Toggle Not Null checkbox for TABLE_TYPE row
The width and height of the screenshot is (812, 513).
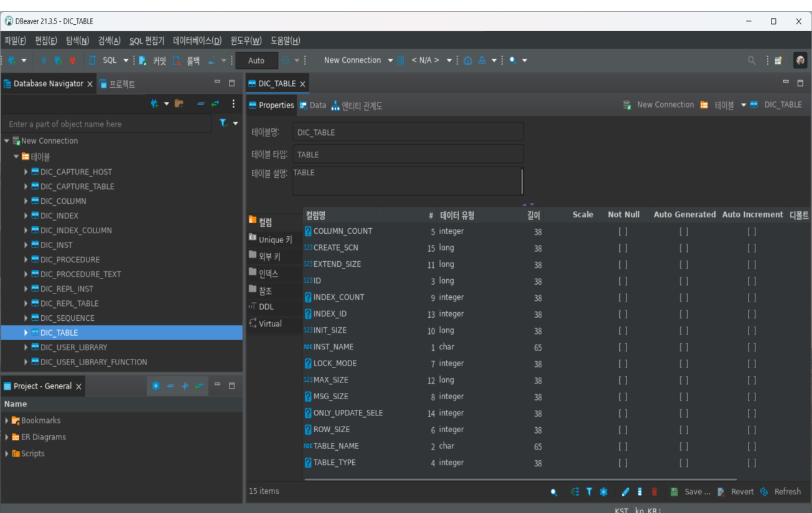click(623, 463)
